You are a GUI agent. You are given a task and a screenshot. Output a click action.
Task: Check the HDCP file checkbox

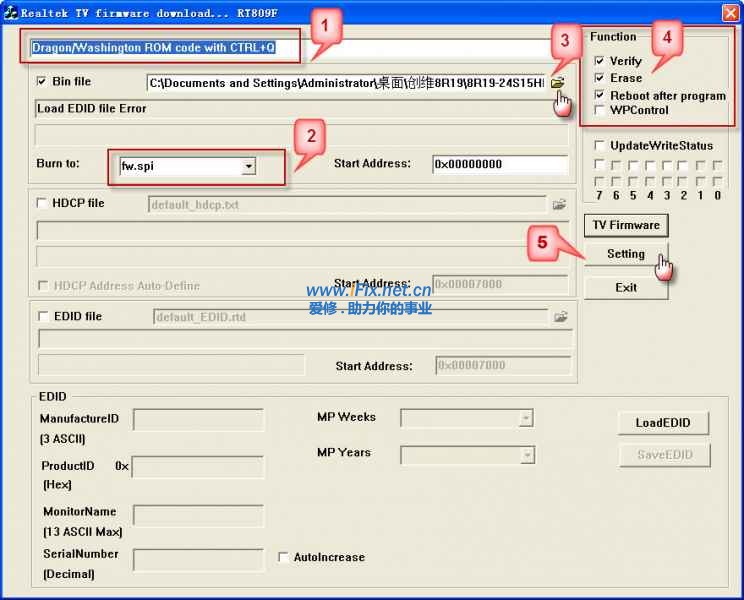click(42, 203)
